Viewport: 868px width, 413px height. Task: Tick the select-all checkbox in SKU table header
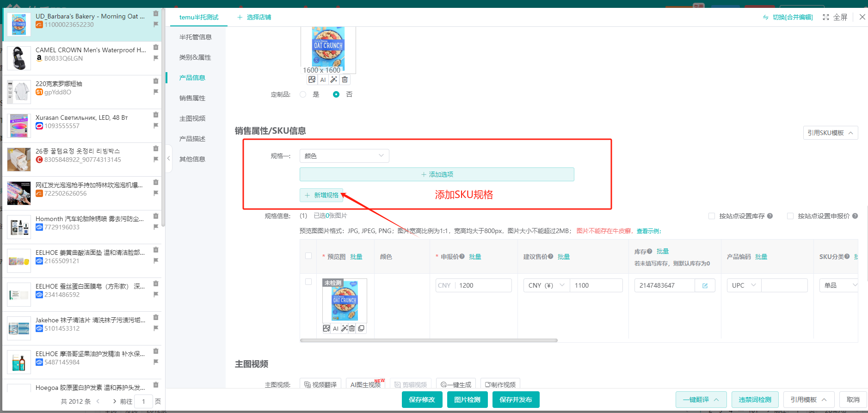coord(308,256)
